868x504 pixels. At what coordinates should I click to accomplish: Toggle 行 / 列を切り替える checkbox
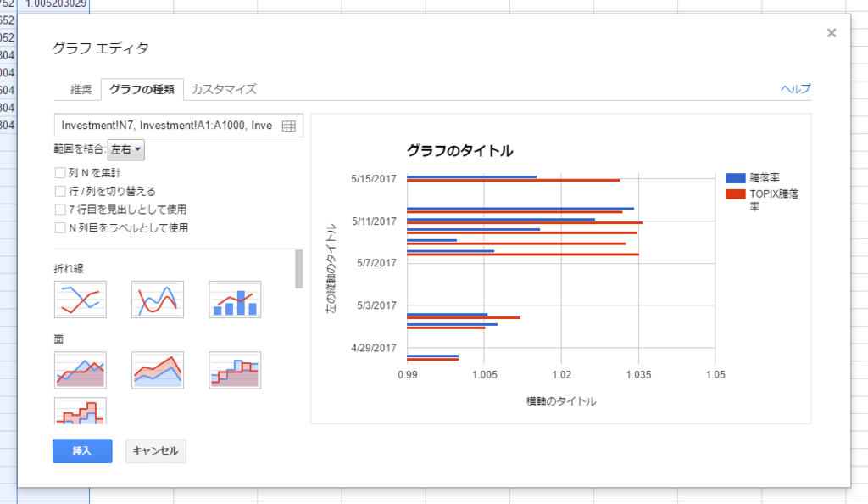tap(60, 191)
